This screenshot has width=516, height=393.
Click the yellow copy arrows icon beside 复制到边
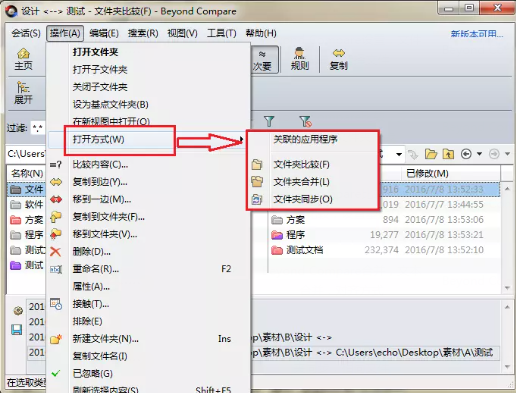click(x=56, y=182)
